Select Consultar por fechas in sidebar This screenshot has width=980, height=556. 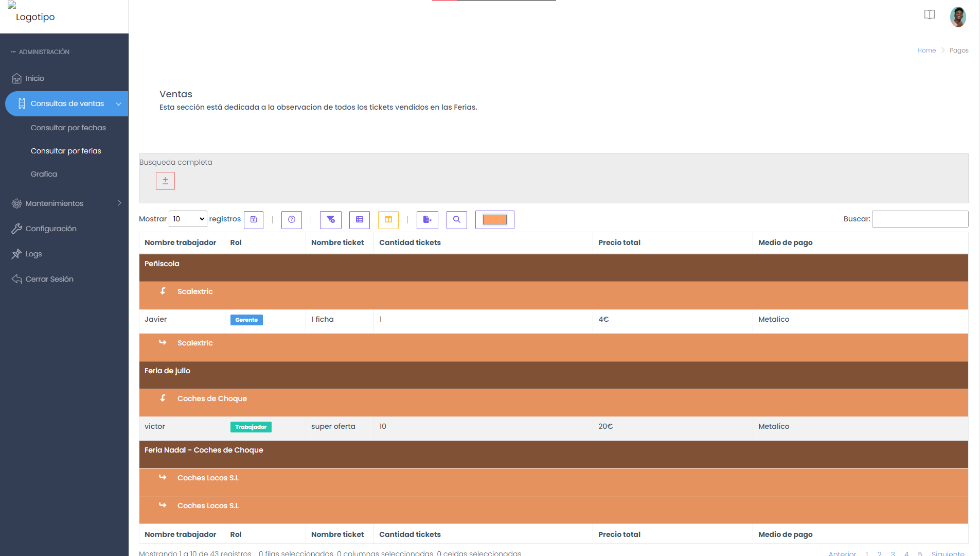(68, 128)
